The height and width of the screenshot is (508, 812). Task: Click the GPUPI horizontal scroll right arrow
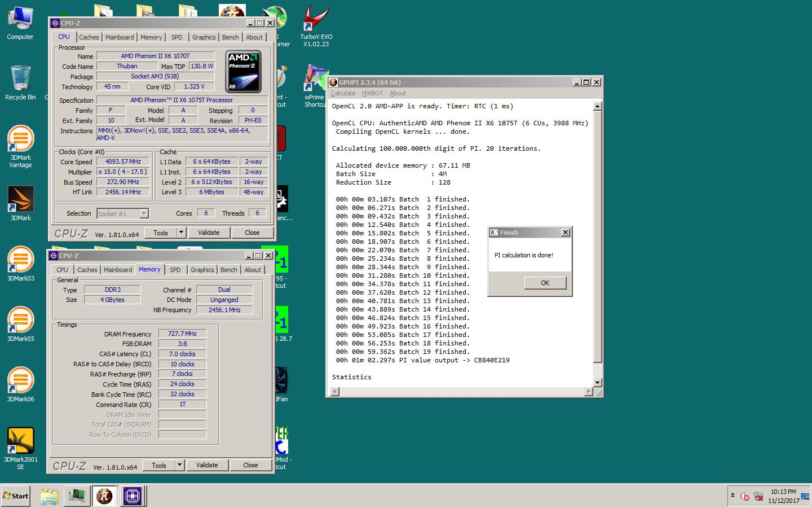pyautogui.click(x=589, y=392)
